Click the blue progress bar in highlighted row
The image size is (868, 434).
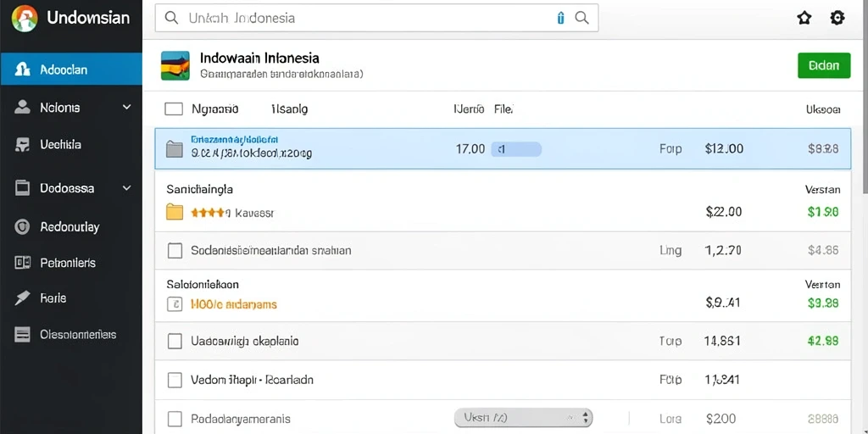[516, 148]
